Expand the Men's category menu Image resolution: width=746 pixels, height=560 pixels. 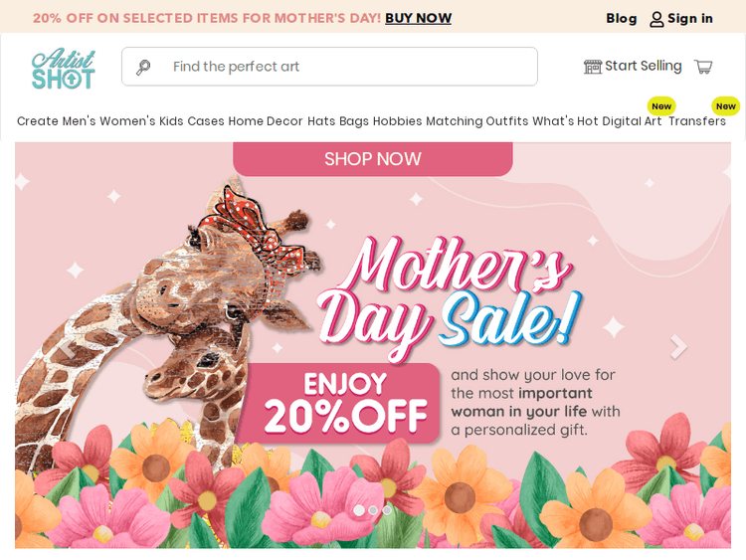coord(80,121)
